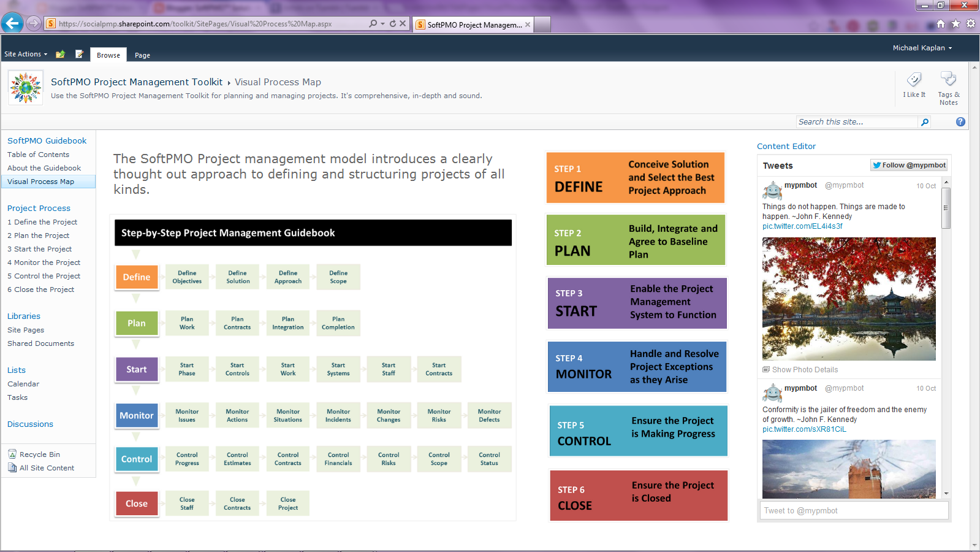Click the Plan Integration box
This screenshot has height=552, width=980.
tap(288, 323)
